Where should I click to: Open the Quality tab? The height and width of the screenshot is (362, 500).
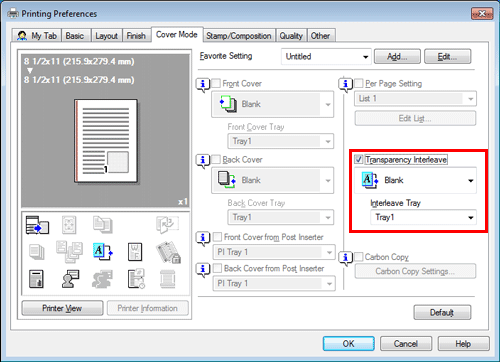291,36
